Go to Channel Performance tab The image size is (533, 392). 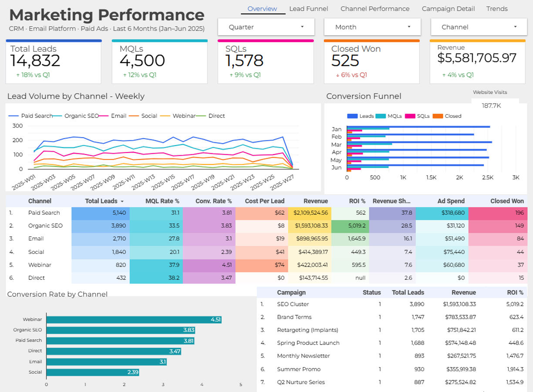coord(375,9)
